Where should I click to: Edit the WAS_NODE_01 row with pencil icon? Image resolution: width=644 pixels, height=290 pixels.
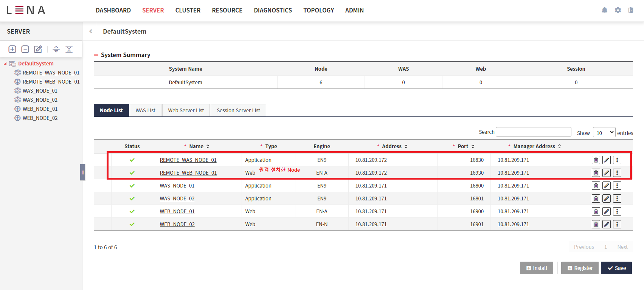(606, 186)
